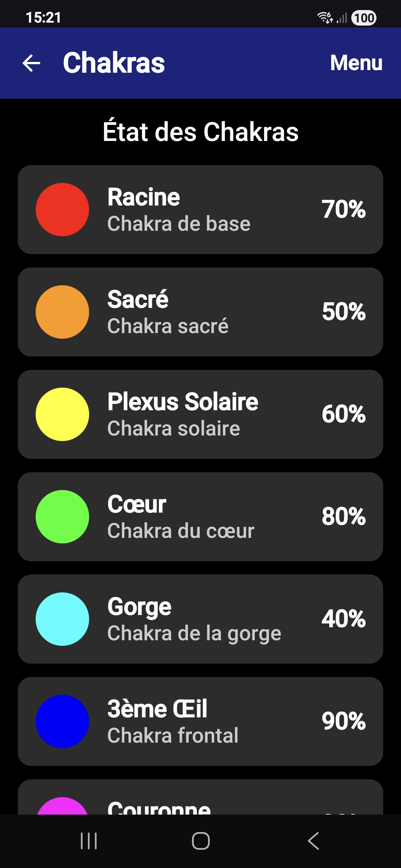This screenshot has height=868, width=401.
Task: Tap the blue 3ème Œil circle
Action: tap(62, 721)
